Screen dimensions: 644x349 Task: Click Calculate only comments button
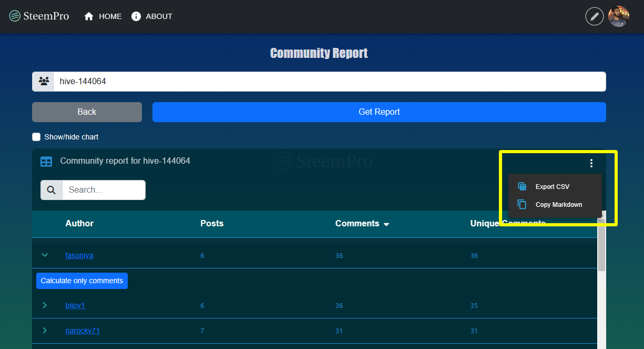click(x=82, y=281)
